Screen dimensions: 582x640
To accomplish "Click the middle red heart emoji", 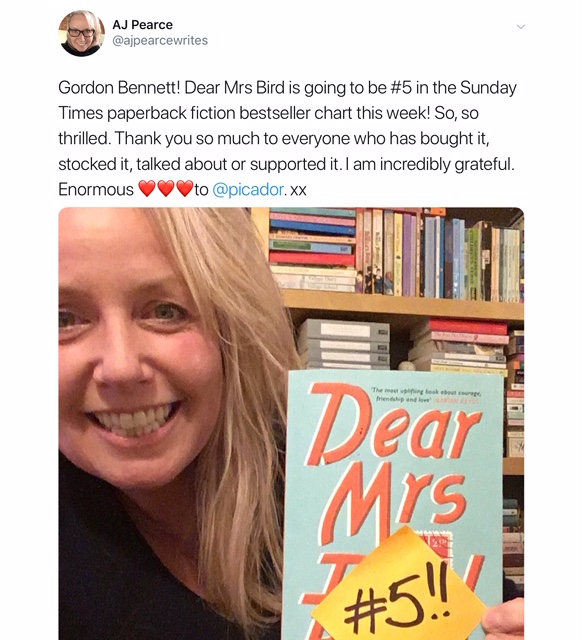I will pyautogui.click(x=166, y=189).
